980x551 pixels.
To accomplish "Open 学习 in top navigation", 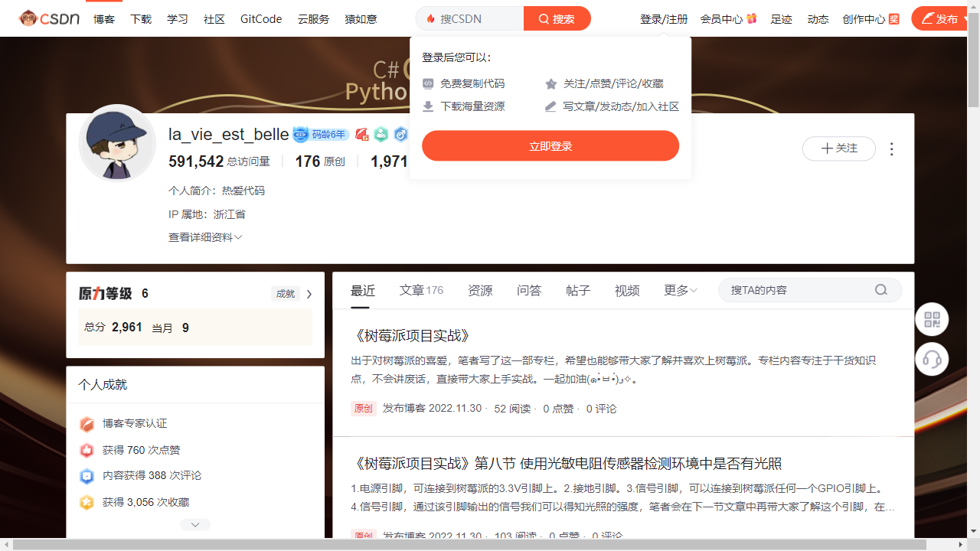I will (178, 19).
